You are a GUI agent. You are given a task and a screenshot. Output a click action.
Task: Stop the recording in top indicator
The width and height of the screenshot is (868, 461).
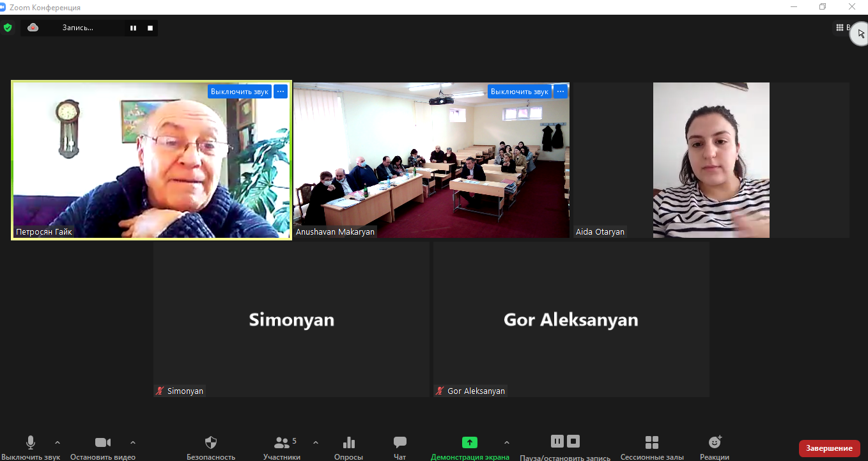[150, 28]
